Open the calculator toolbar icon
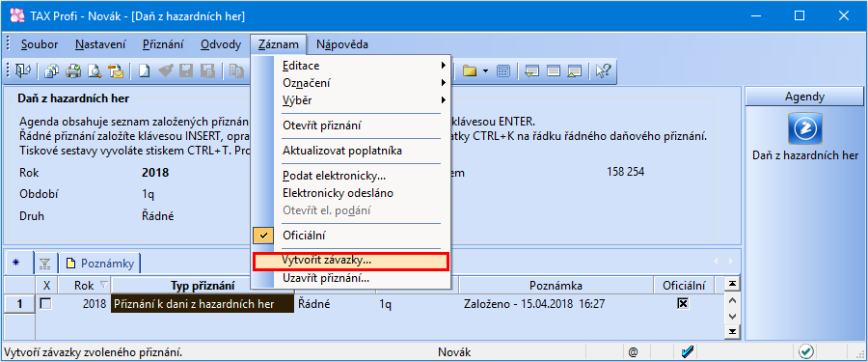Screen dimensions: 868x362 click(x=503, y=71)
